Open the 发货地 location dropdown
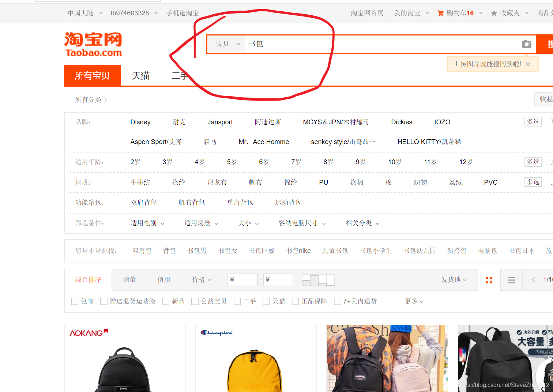The image size is (553, 392). click(454, 280)
